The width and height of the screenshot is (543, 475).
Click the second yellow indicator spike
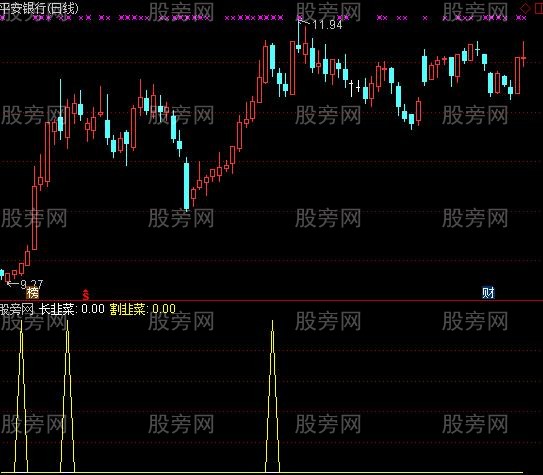point(67,396)
